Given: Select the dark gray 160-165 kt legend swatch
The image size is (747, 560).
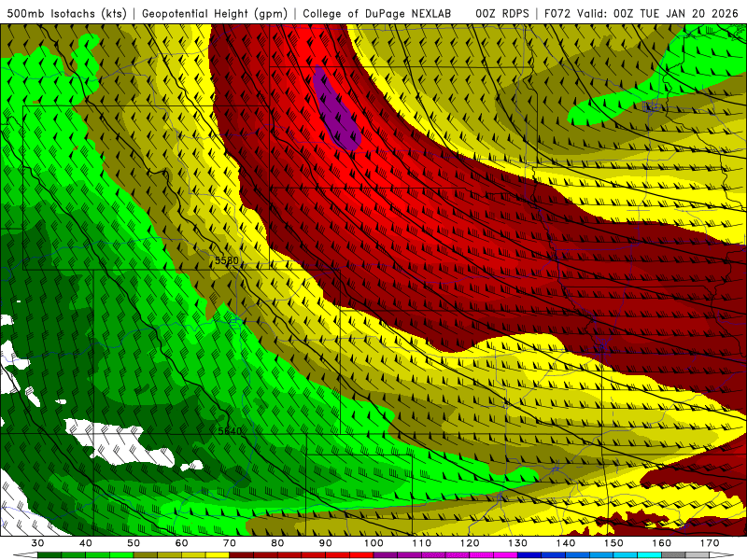Looking at the screenshot, I should [673, 555].
